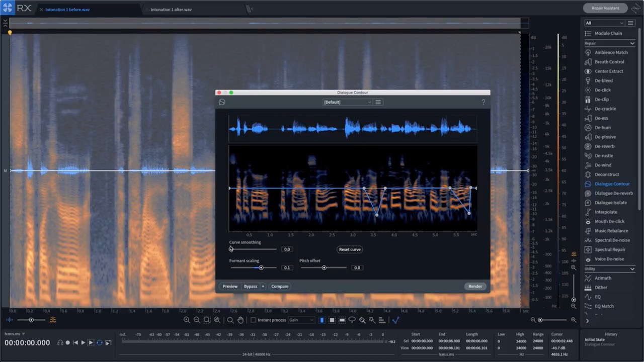Toggle Bypass in Dialogue Contour
The height and width of the screenshot is (362, 644).
(x=251, y=286)
